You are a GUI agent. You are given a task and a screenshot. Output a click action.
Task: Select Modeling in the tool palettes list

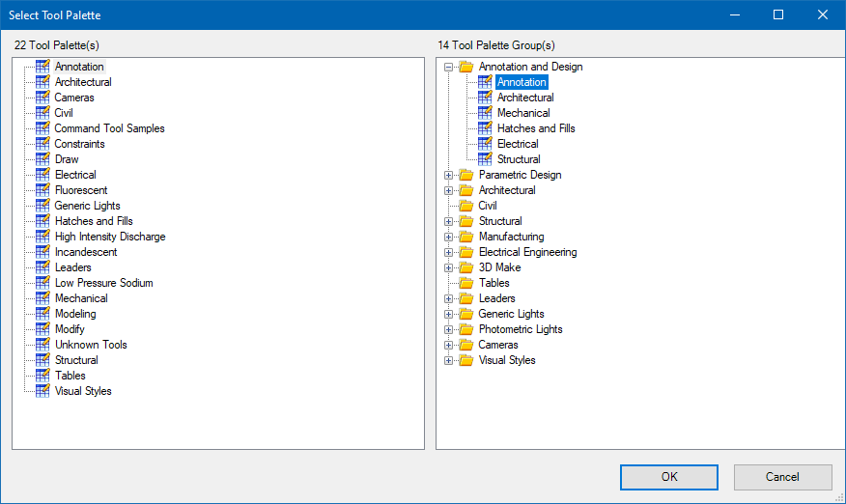(75, 314)
